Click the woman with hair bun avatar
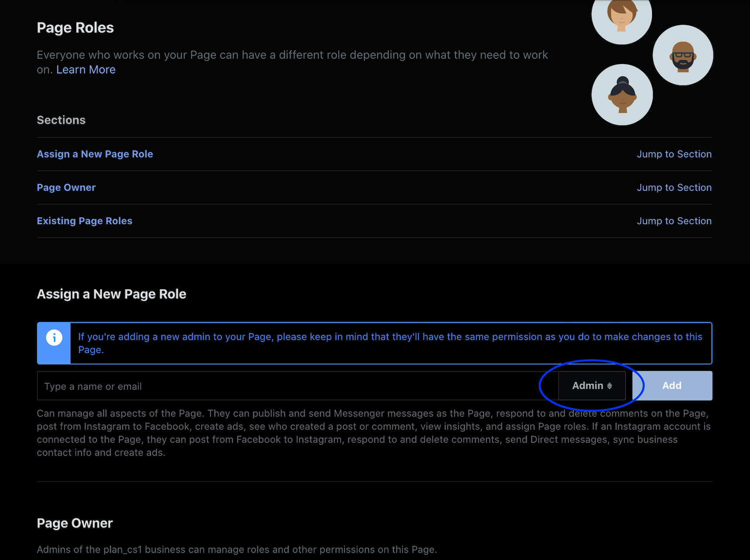 click(x=622, y=94)
